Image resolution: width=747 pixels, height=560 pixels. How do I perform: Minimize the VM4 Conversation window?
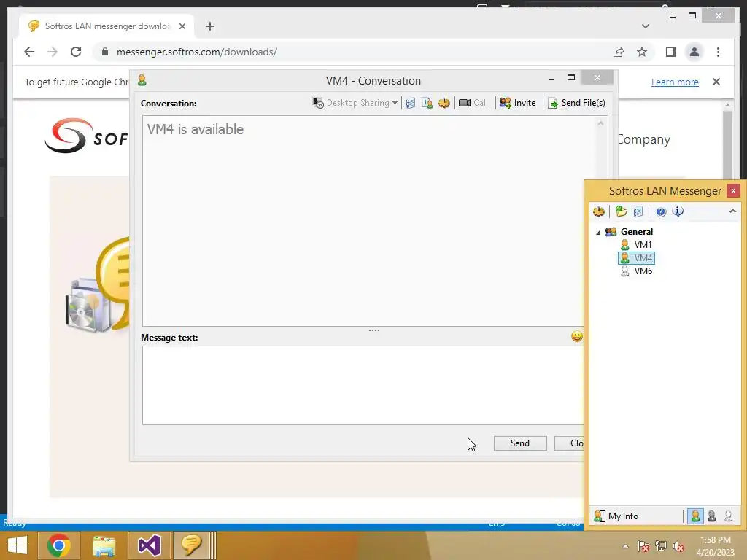click(x=551, y=78)
